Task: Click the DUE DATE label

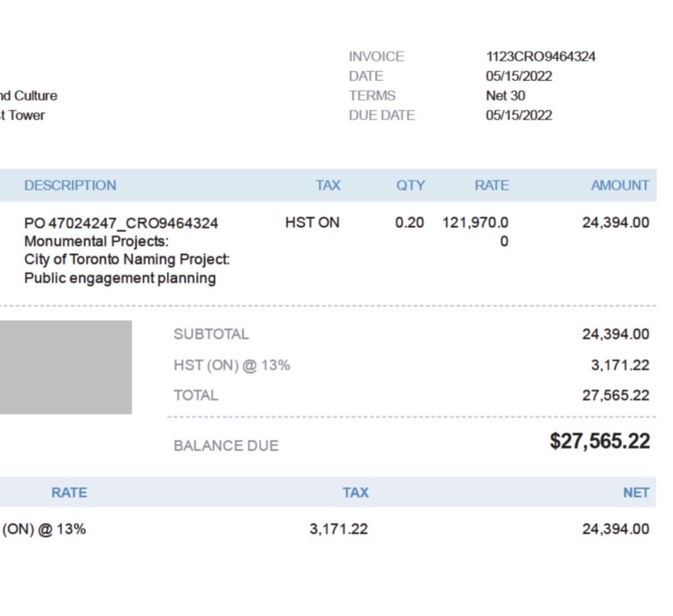Action: 382,115
